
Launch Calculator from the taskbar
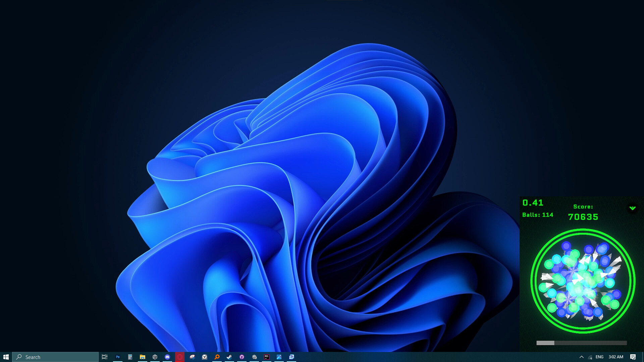pos(130,357)
